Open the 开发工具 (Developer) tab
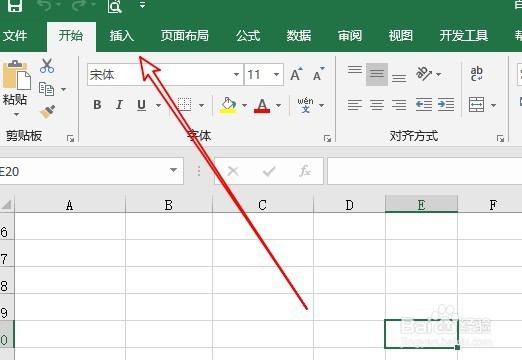The height and width of the screenshot is (360, 522). (464, 36)
